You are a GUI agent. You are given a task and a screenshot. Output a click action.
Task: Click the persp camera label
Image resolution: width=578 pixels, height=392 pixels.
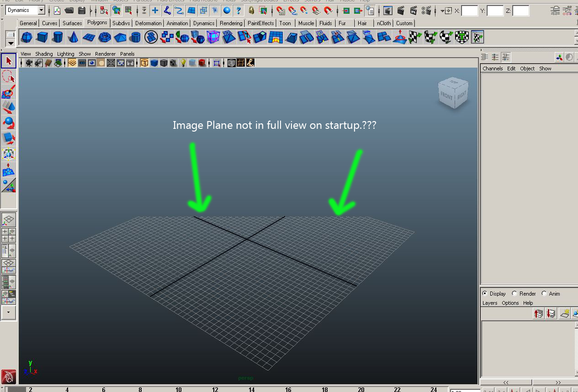click(x=245, y=378)
